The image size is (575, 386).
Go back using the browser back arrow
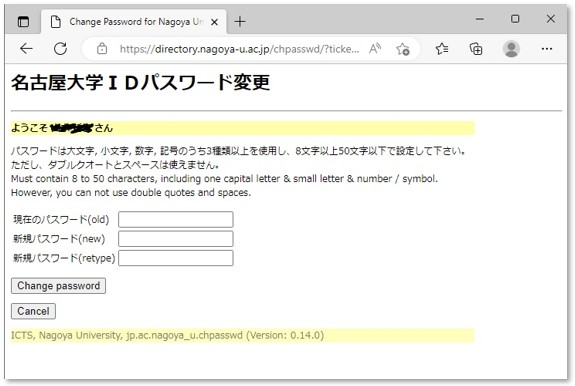[26, 48]
